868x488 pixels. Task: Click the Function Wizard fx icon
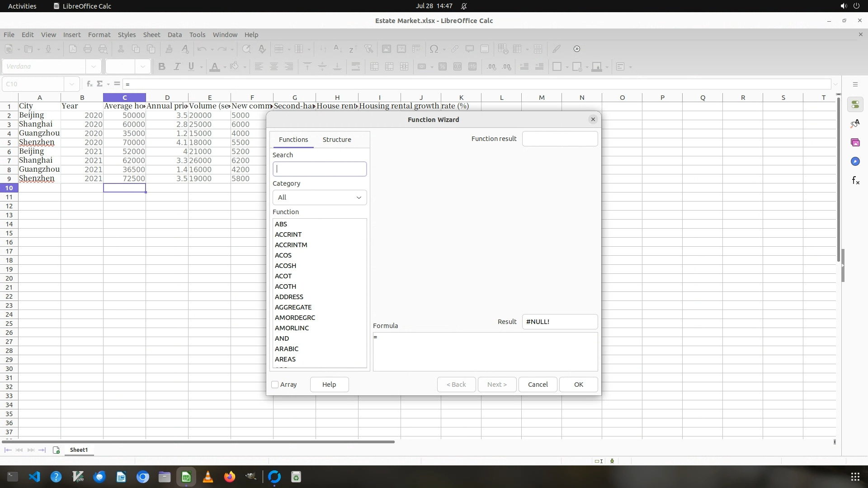coord(89,84)
